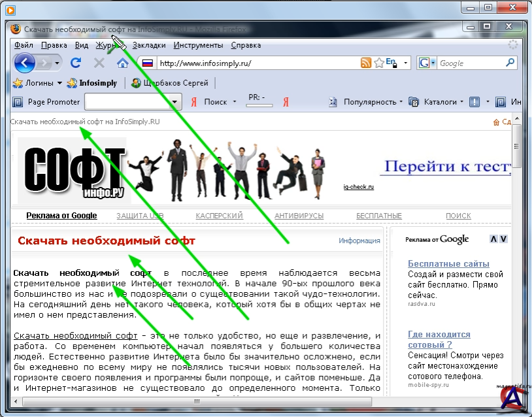532x417 pixels.
Task: Open the КАСПЕРСКИЙ navigation link
Action: click(219, 216)
